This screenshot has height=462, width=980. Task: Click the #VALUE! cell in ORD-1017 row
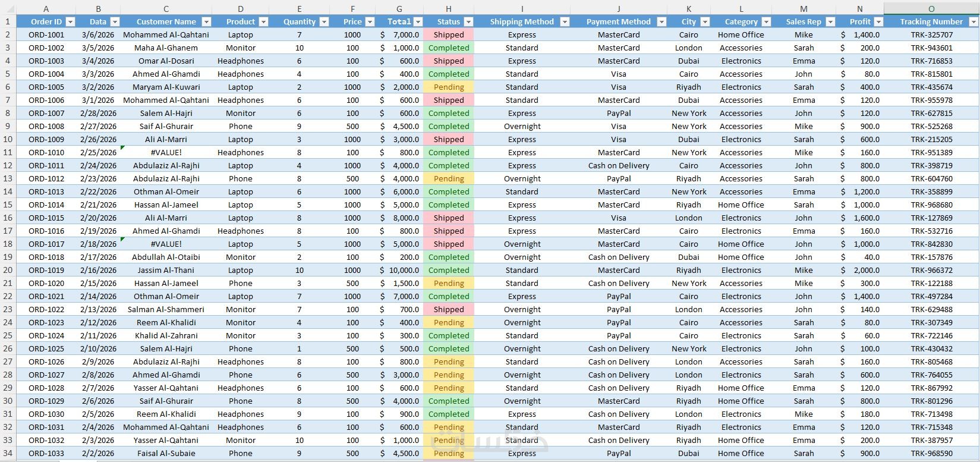click(166, 244)
